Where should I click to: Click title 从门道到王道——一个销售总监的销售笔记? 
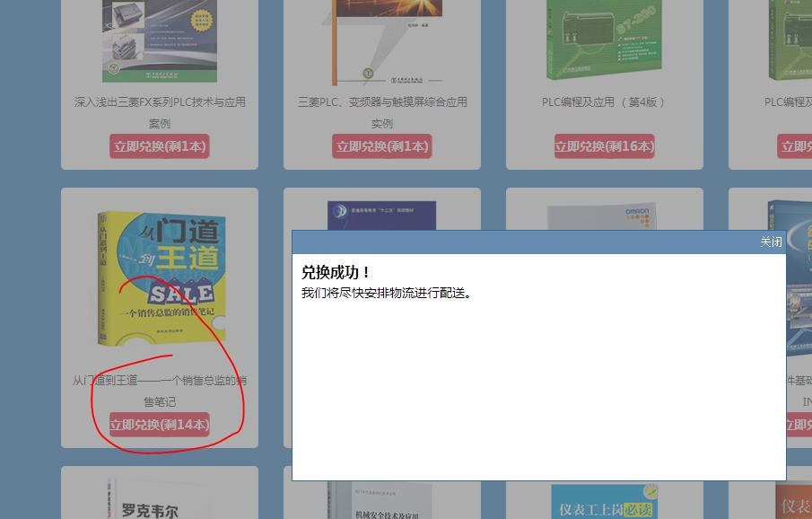160,391
